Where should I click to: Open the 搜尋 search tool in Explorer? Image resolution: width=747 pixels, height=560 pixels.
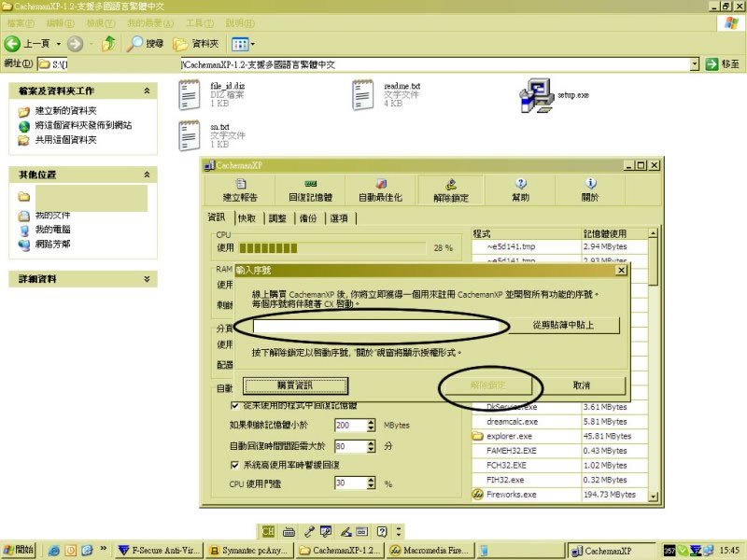pos(146,44)
